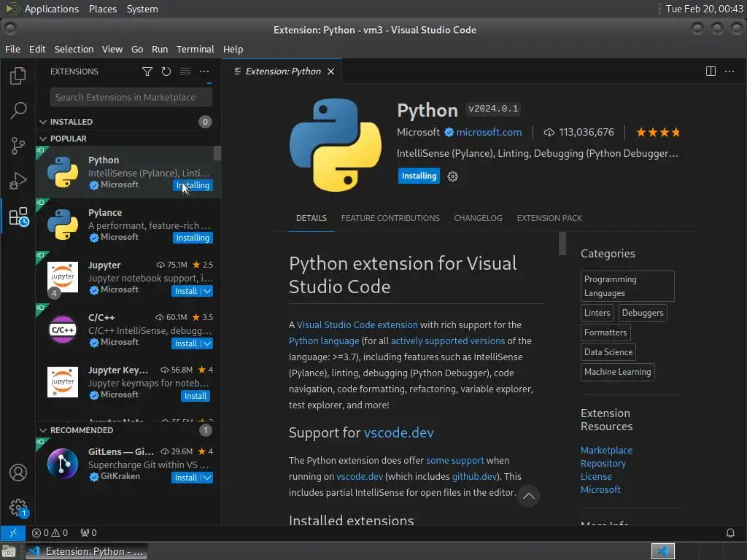Select the Extensions view icon
This screenshot has width=747, height=560.
point(18,217)
